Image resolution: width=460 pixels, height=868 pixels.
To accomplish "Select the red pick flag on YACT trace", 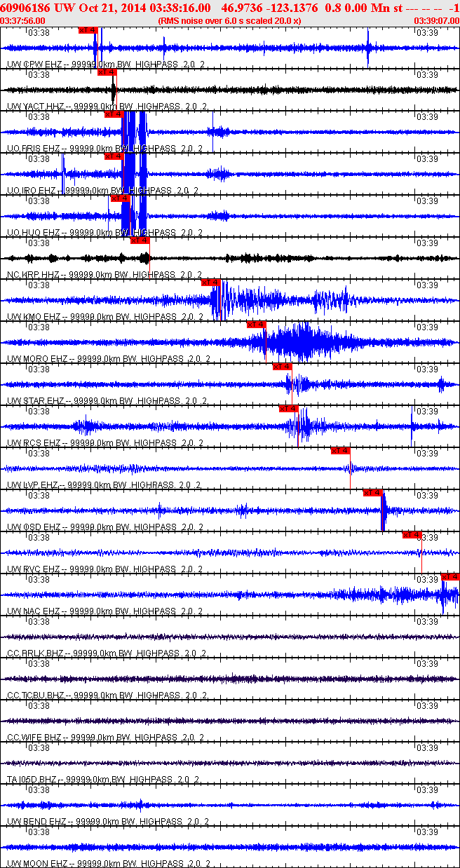I will pyautogui.click(x=107, y=72).
